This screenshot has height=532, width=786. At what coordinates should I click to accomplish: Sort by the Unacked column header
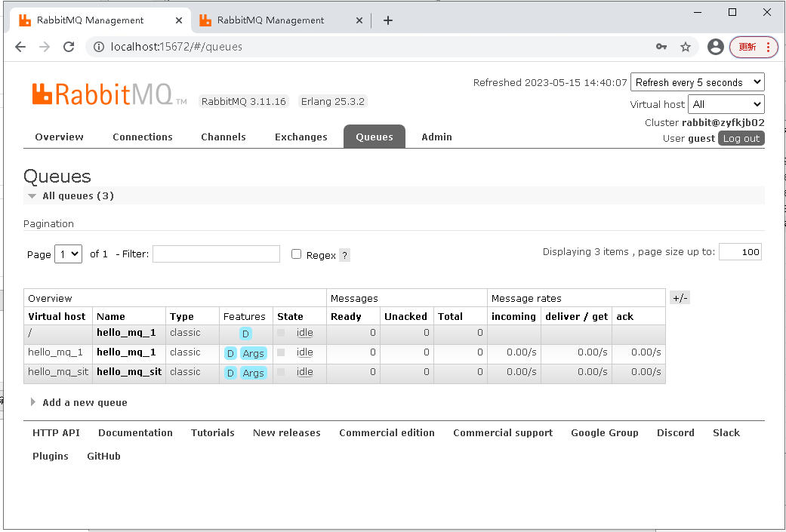tap(405, 317)
